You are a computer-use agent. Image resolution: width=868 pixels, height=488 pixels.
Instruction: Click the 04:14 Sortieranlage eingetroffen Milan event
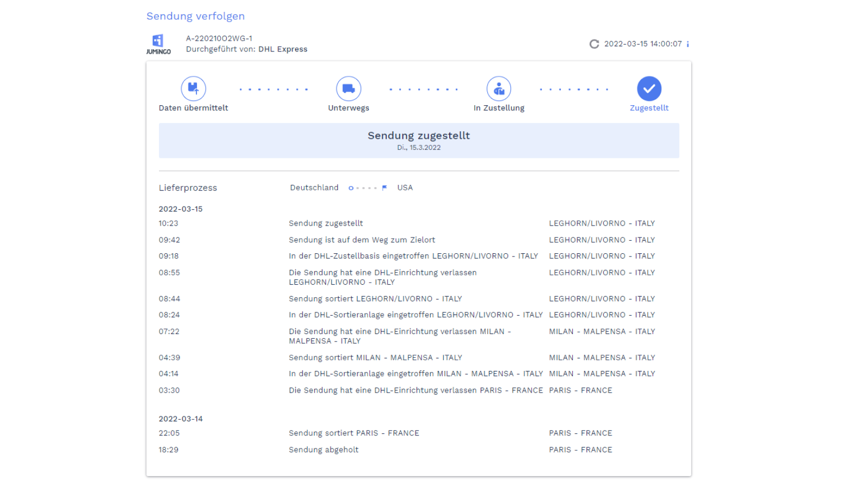(x=416, y=374)
